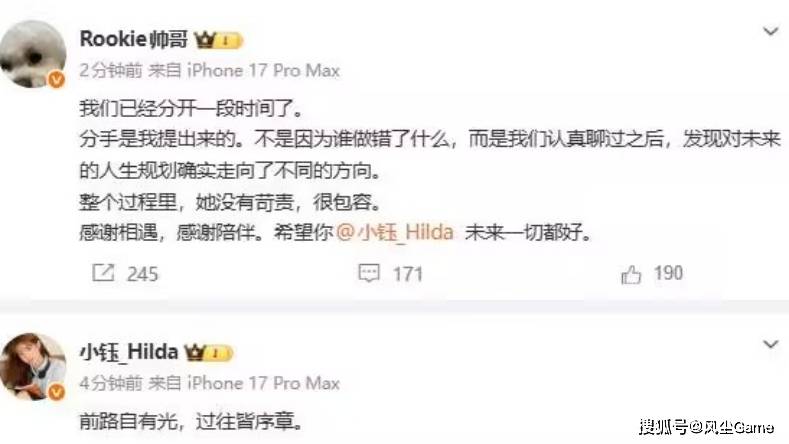Expand options chevron on Rookie's post

pos(771,32)
